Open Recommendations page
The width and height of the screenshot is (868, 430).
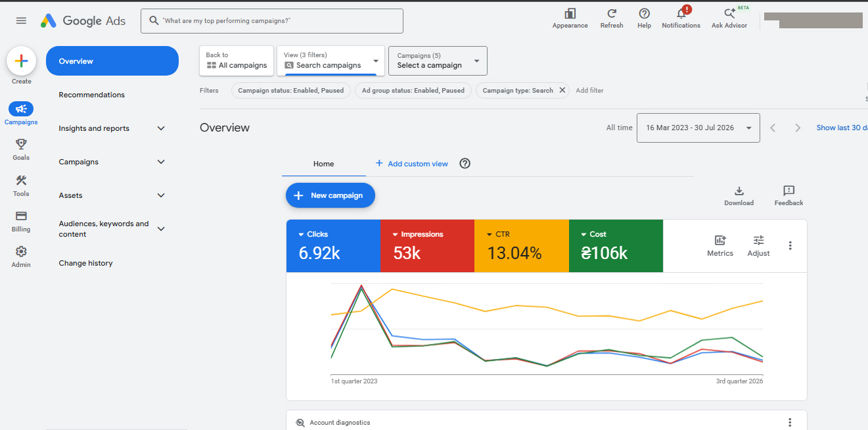(x=92, y=95)
